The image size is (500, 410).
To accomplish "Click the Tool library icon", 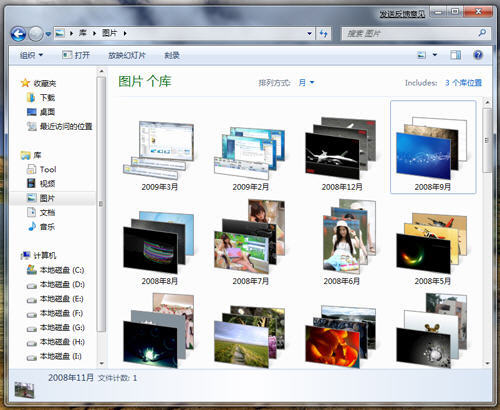I will point(31,169).
